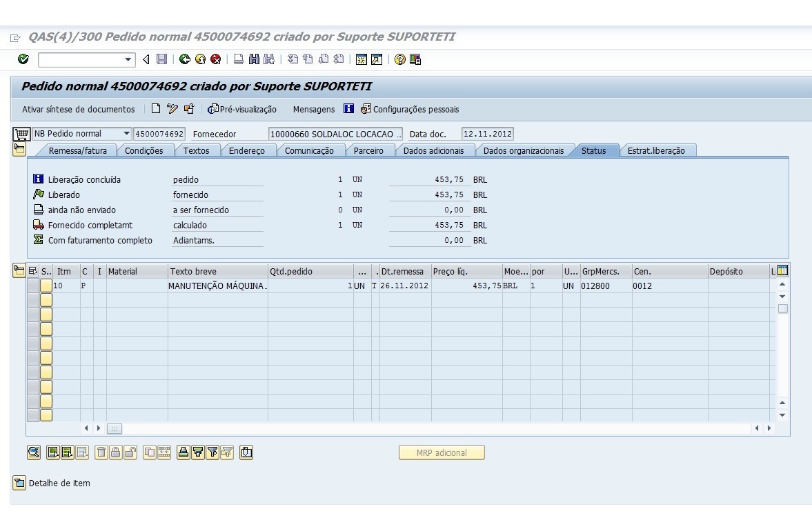Open the Help question mark icon
812x529 pixels.
(399, 59)
